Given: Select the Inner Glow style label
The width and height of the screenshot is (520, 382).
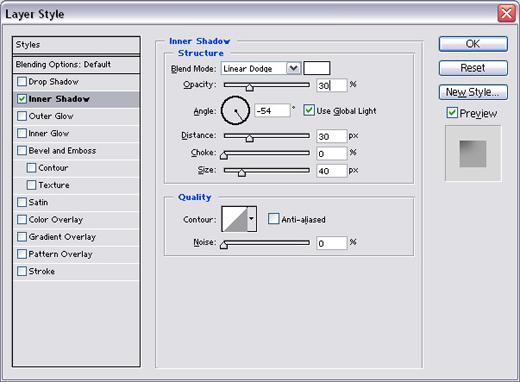Looking at the screenshot, I should 49,133.
